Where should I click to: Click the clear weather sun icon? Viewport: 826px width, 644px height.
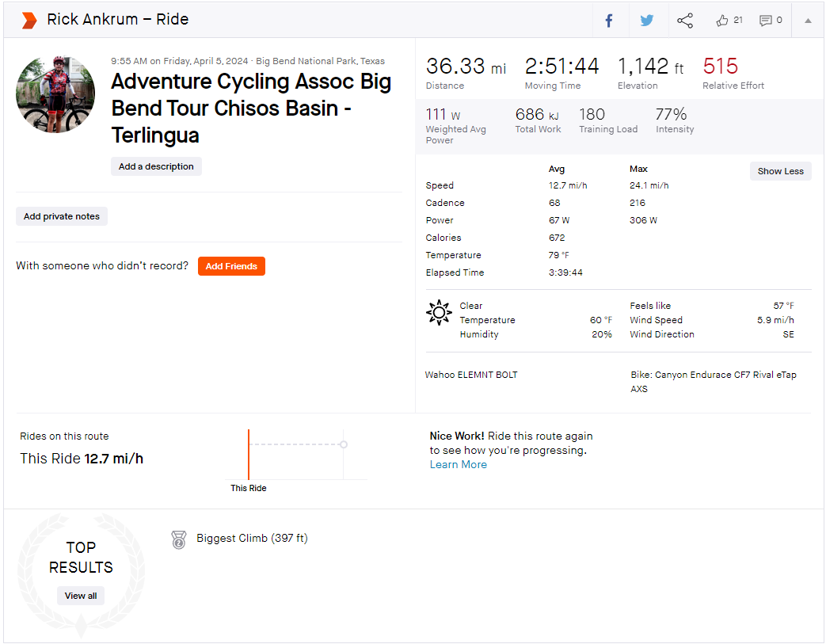click(x=439, y=313)
